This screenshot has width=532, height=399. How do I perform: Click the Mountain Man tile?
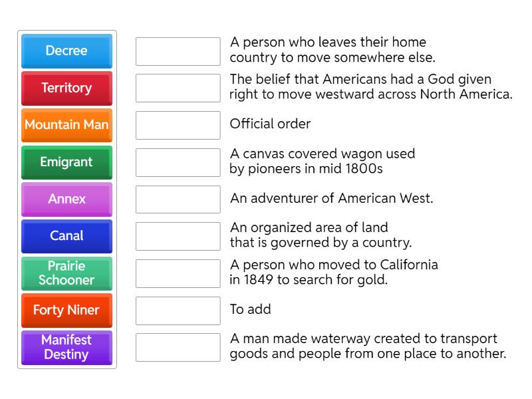(x=66, y=126)
